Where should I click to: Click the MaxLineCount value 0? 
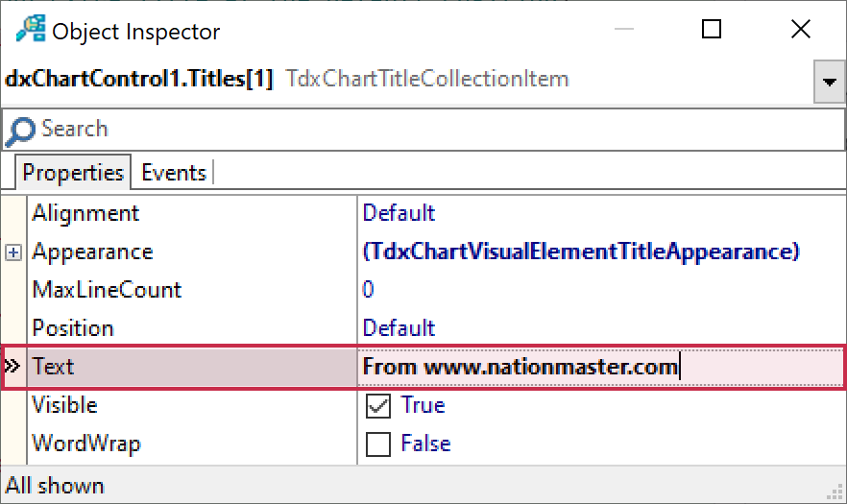[x=369, y=290]
